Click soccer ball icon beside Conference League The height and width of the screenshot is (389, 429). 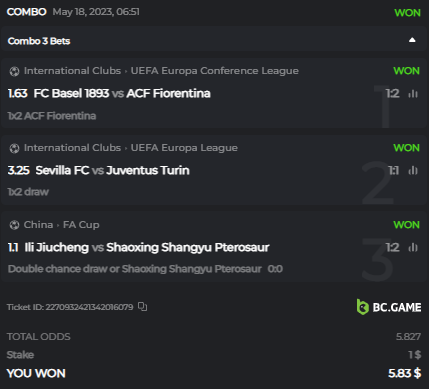(x=14, y=71)
